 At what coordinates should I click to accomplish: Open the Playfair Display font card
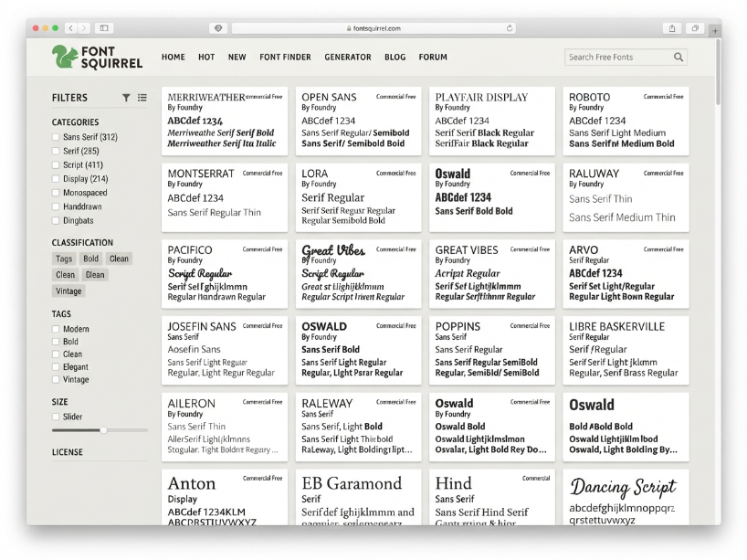(492, 122)
